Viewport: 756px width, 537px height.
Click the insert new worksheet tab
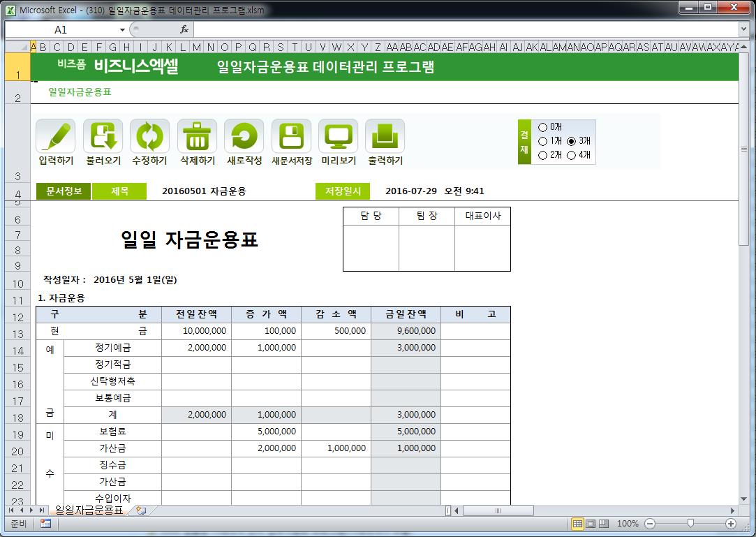pyautogui.click(x=141, y=510)
